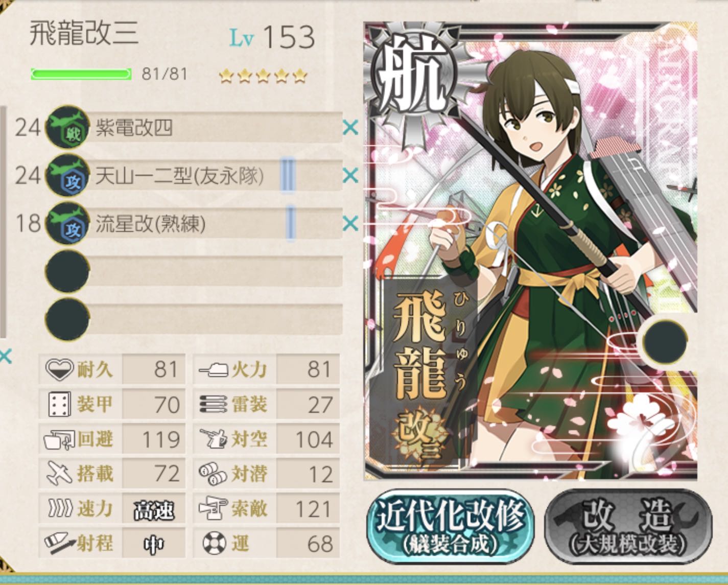Select the fourth empty equipment slot circle

67,271
